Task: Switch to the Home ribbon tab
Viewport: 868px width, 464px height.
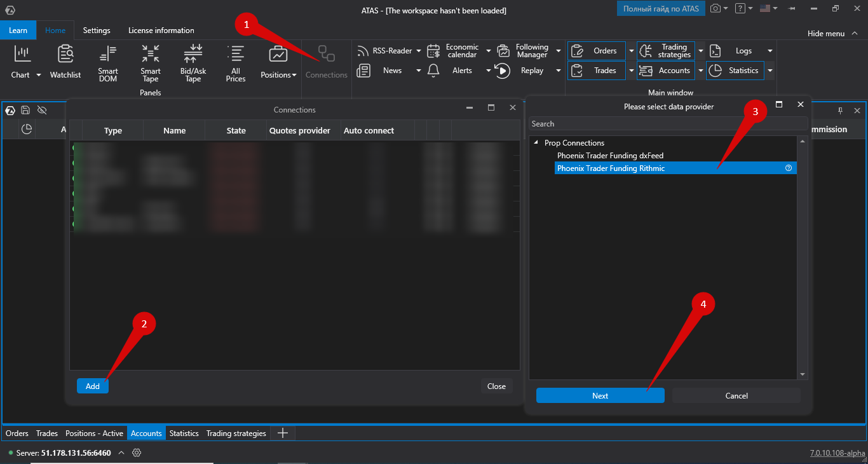Action: (55, 30)
